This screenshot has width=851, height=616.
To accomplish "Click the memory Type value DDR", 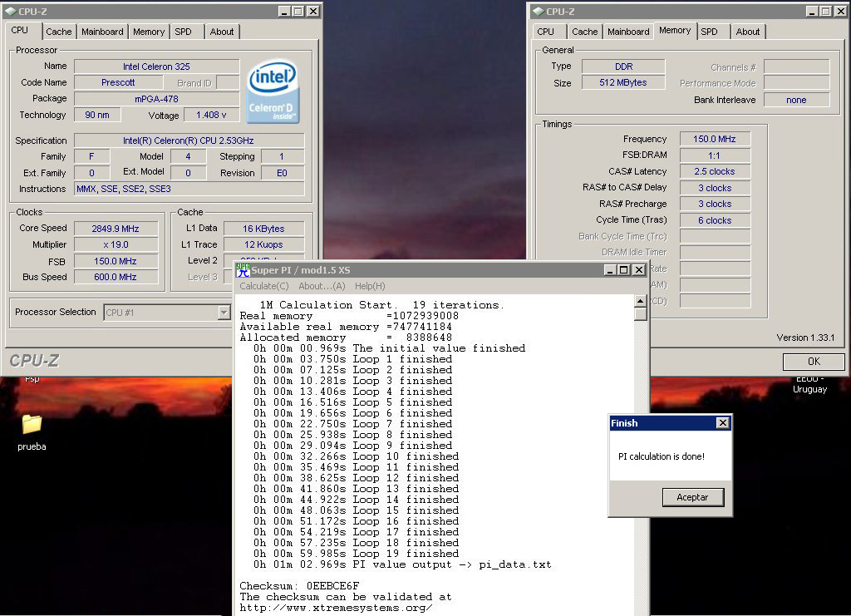I will click(x=623, y=67).
